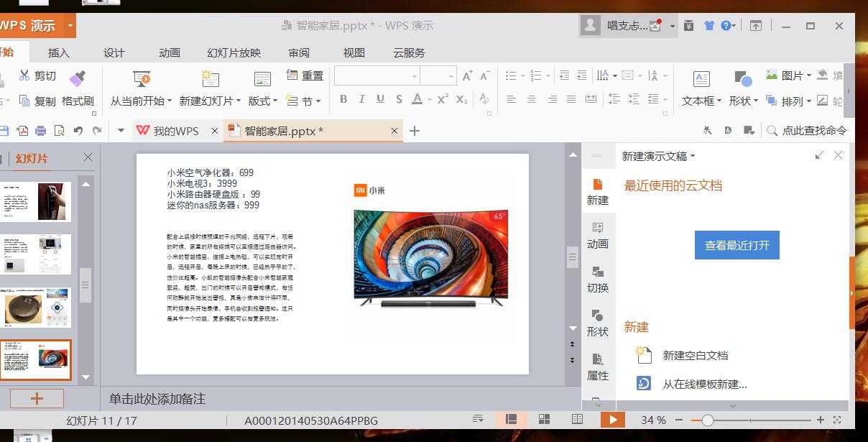The width and height of the screenshot is (868, 442).
Task: Click 查看最近打开 button
Action: (x=737, y=245)
